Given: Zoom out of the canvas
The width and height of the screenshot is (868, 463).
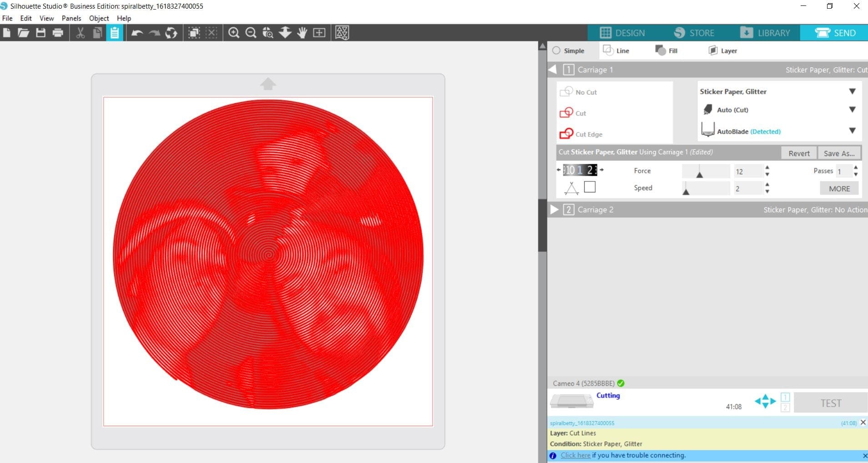Looking at the screenshot, I should (251, 33).
